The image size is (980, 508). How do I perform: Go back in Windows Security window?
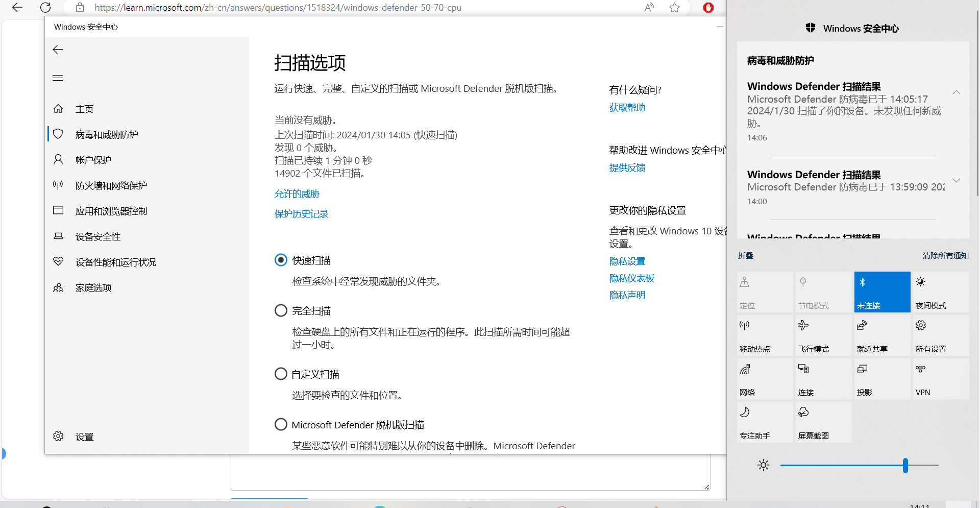(58, 50)
